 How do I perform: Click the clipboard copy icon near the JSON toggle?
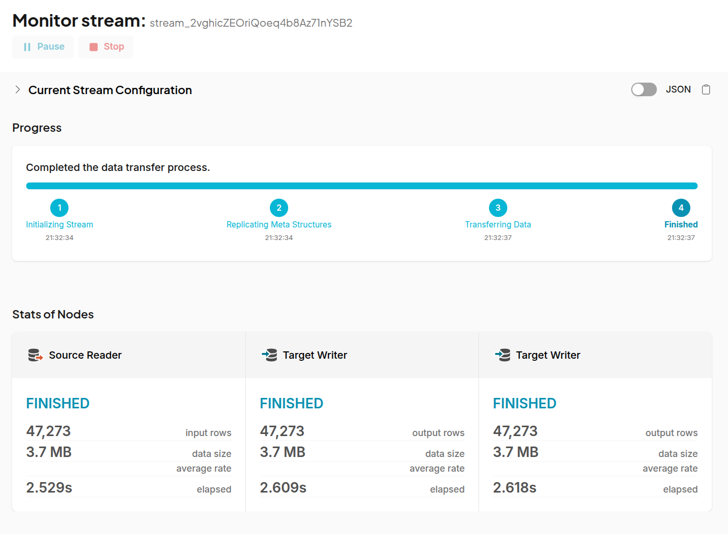[706, 89]
